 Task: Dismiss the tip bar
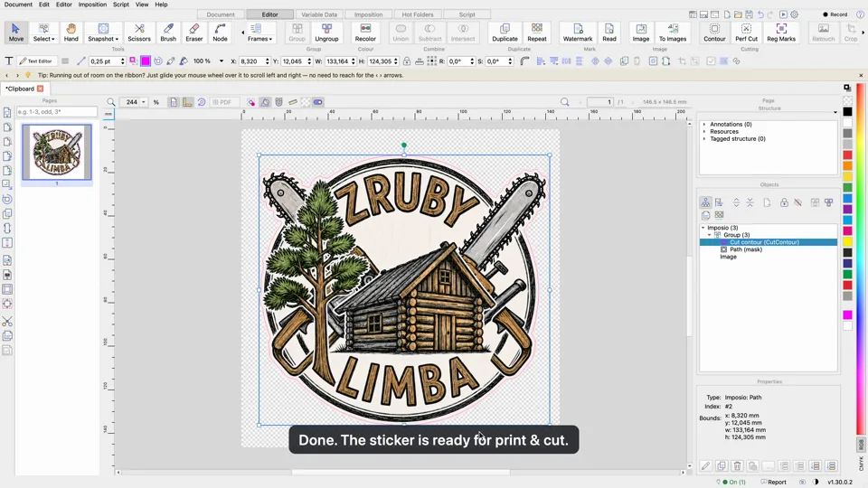coord(861,75)
